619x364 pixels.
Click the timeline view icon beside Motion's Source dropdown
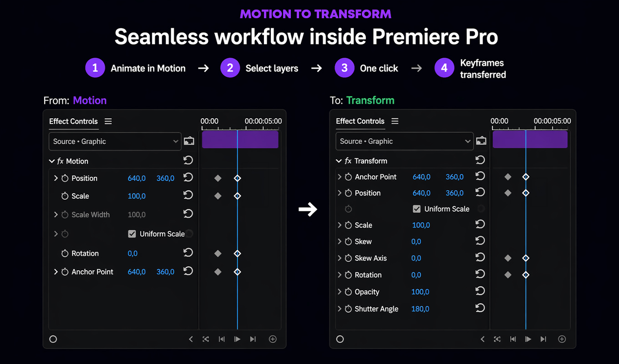coord(189,141)
